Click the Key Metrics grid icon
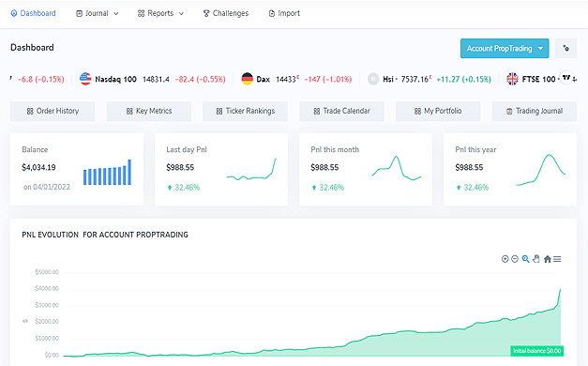The image size is (588, 366). 129,111
